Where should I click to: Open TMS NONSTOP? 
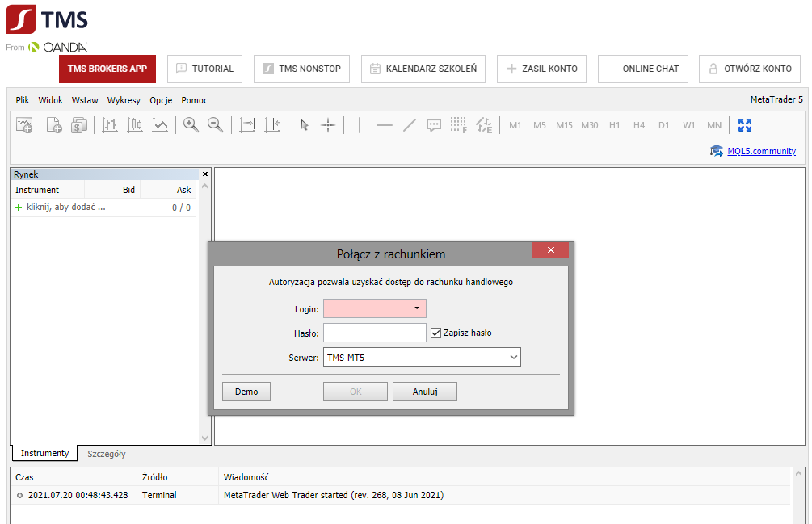[301, 69]
